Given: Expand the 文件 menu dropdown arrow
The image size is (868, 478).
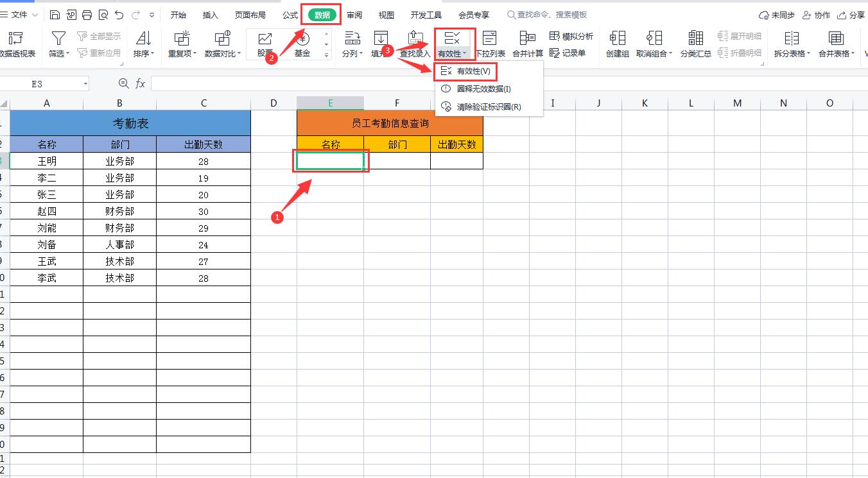Looking at the screenshot, I should (x=35, y=15).
